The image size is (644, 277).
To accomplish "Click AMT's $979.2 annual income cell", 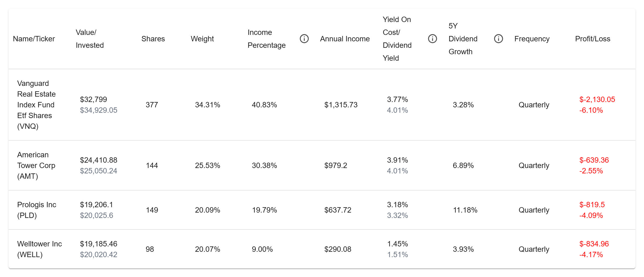I will tap(335, 165).
